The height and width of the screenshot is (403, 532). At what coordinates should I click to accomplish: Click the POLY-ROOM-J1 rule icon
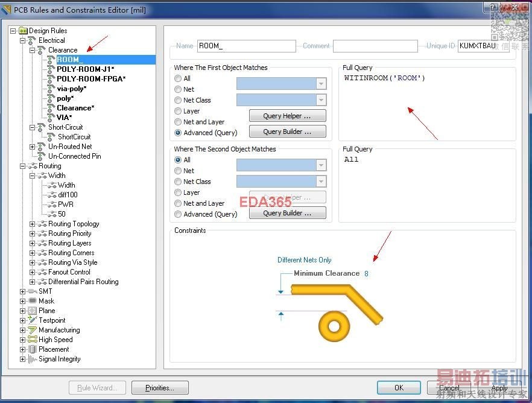tap(51, 69)
